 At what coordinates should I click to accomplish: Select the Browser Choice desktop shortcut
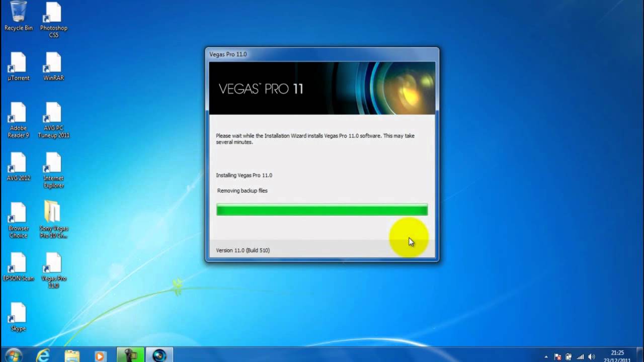point(19,220)
